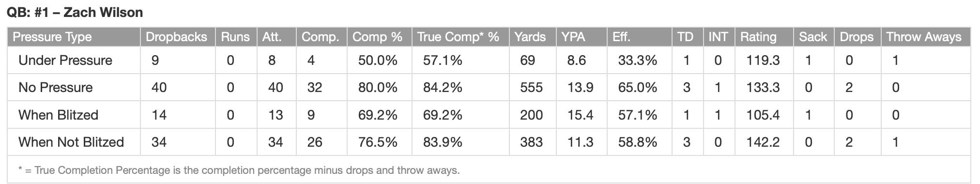Select the Runs column header
Viewport: 980px width, 184px height.
pyautogui.click(x=236, y=37)
